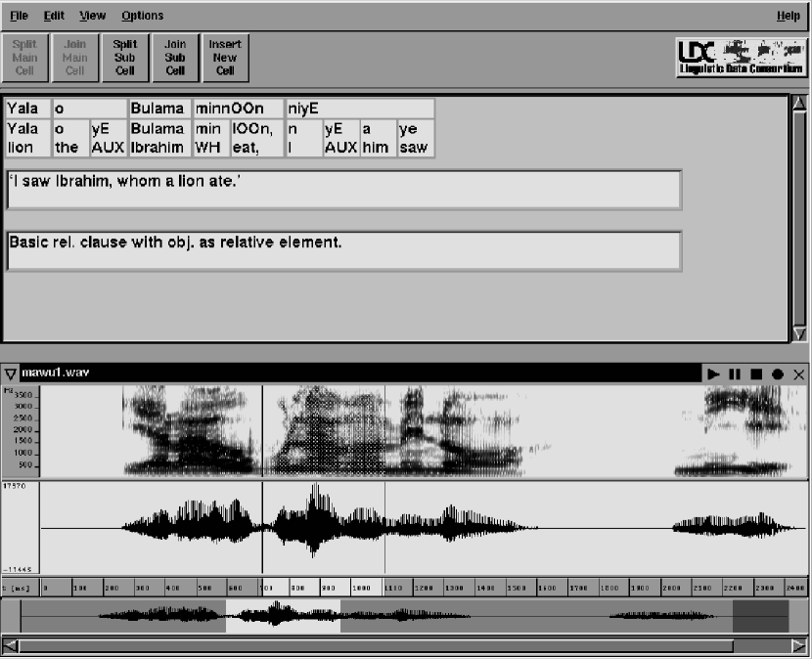Image resolution: width=812 pixels, height=659 pixels.
Task: Click the 't [ms]' ruler label
Action: [x=16, y=588]
